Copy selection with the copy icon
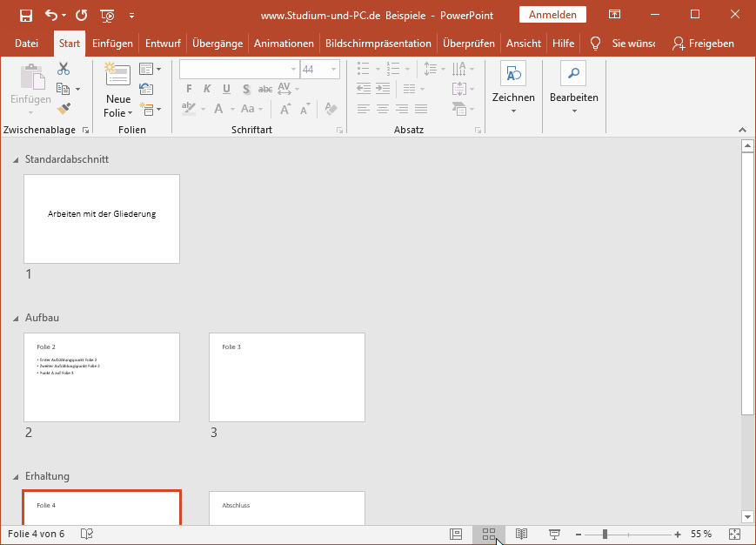Viewport: 756px width, 545px height. pyautogui.click(x=63, y=89)
